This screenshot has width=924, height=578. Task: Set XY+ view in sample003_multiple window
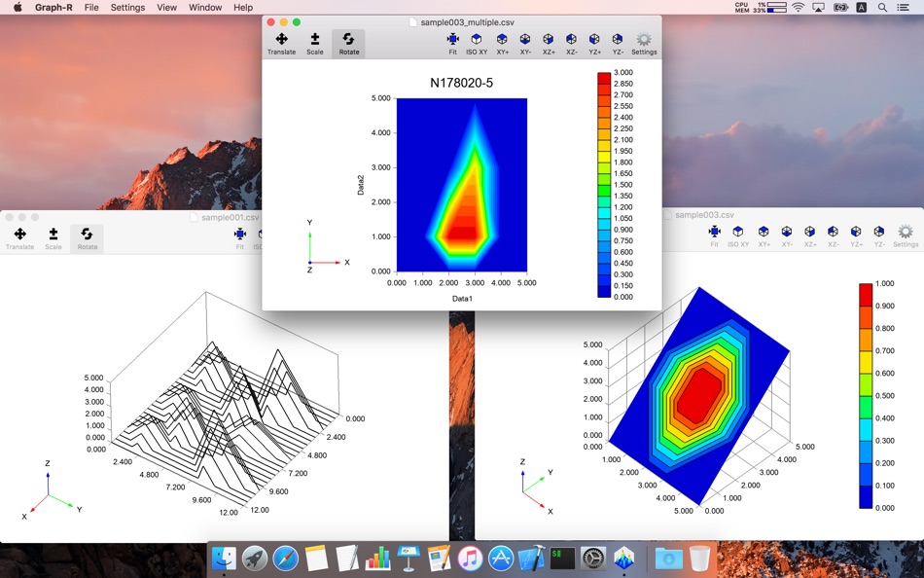tap(502, 44)
